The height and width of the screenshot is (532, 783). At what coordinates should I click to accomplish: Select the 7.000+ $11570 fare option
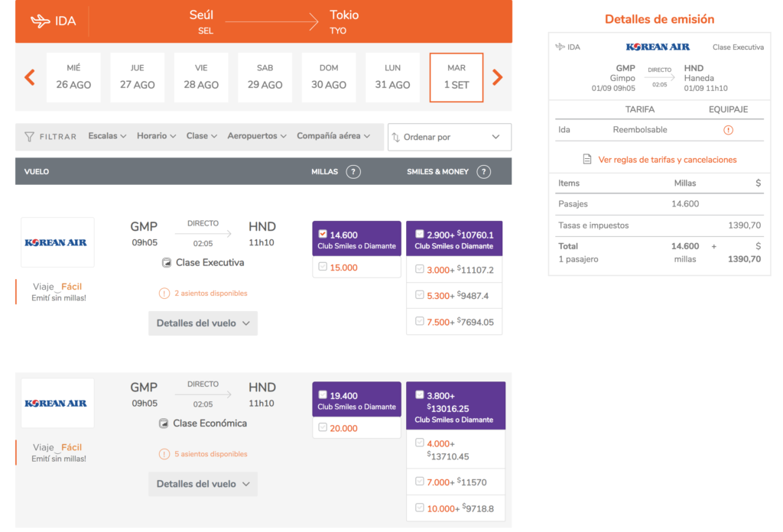click(420, 482)
